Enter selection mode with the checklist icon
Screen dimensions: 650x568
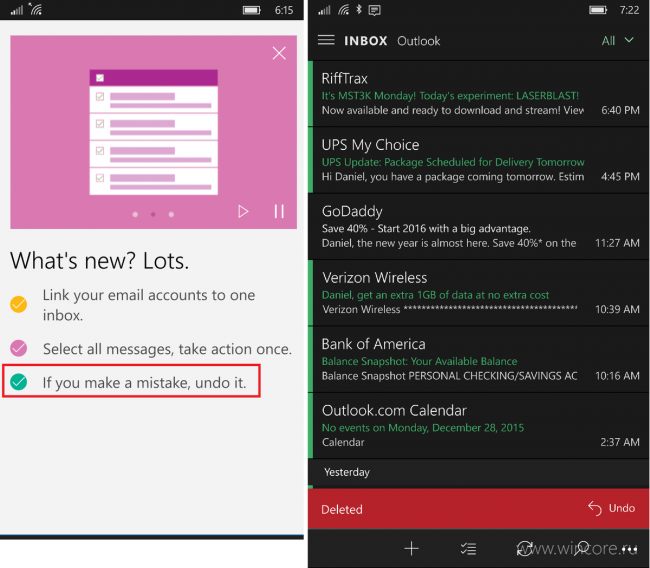[x=468, y=549]
